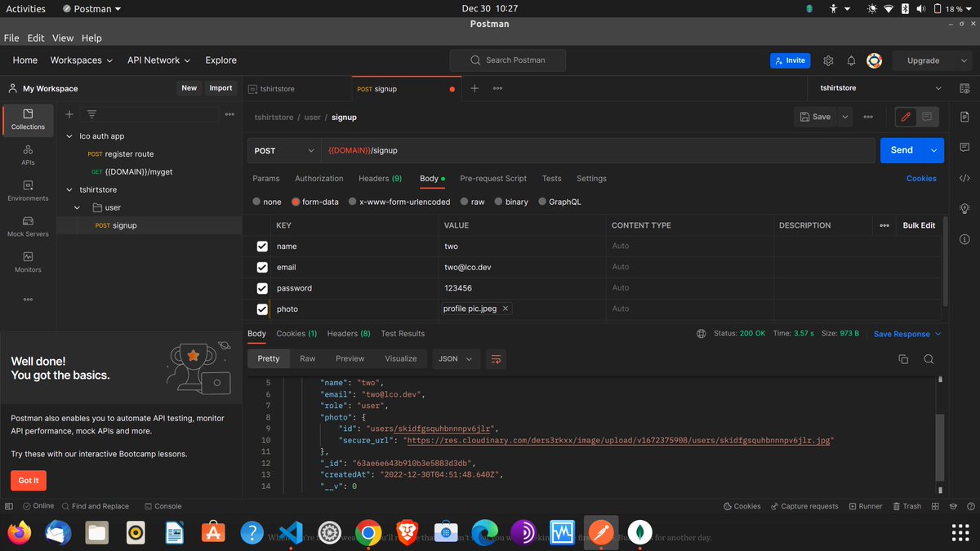Select the form-data body type
This screenshot has height=551, width=980.
click(x=314, y=202)
